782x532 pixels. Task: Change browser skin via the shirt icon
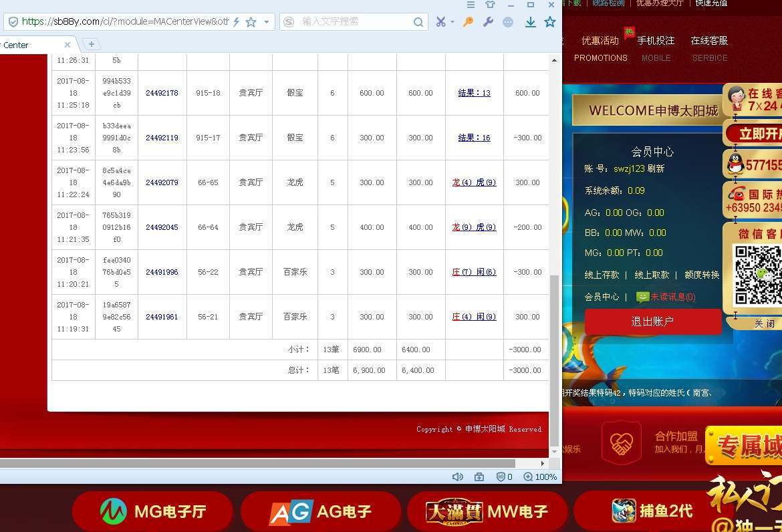[x=490, y=5]
